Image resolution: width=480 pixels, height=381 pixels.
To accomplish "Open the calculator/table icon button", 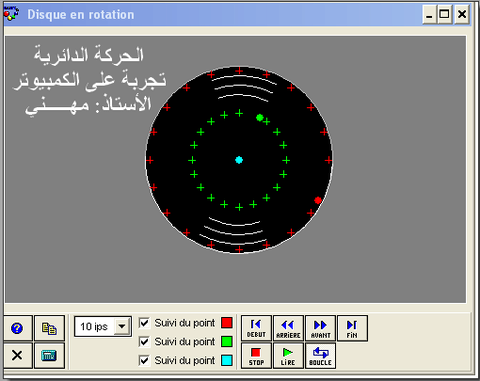I will tap(49, 355).
